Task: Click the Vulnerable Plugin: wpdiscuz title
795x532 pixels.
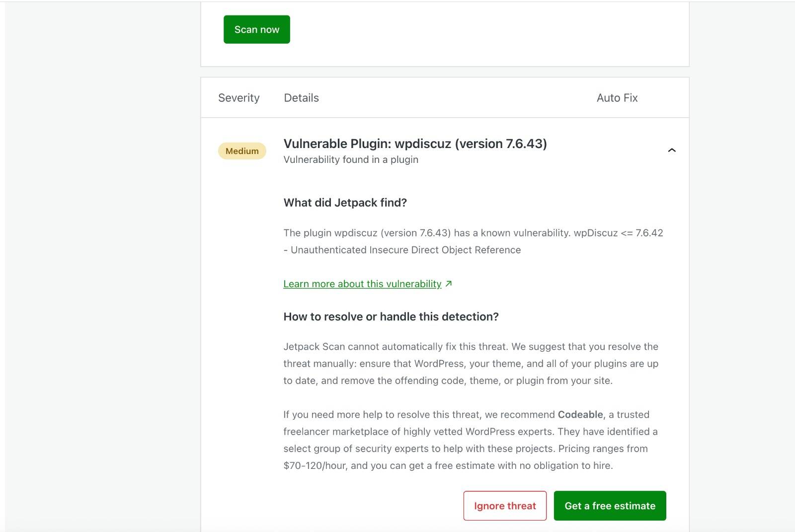Action: tap(415, 144)
